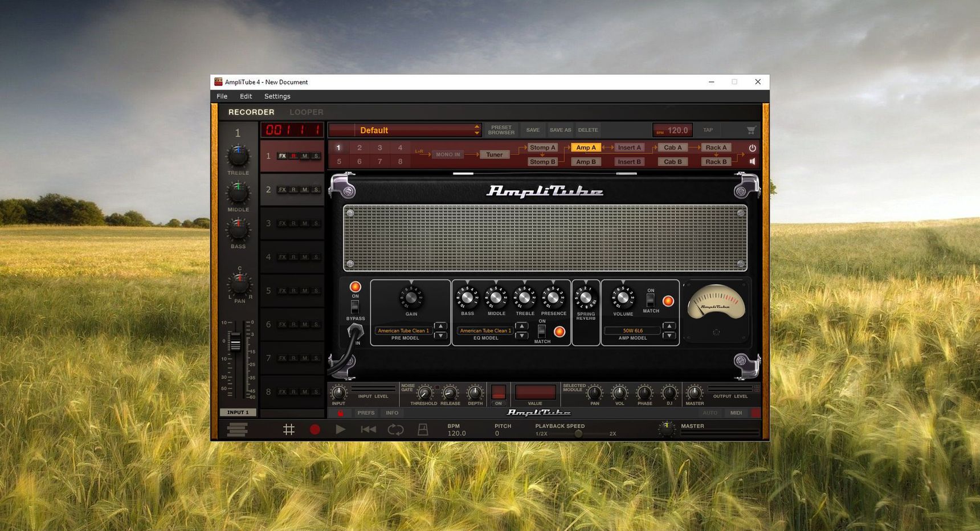Toggle FX on track 2

[x=282, y=190]
